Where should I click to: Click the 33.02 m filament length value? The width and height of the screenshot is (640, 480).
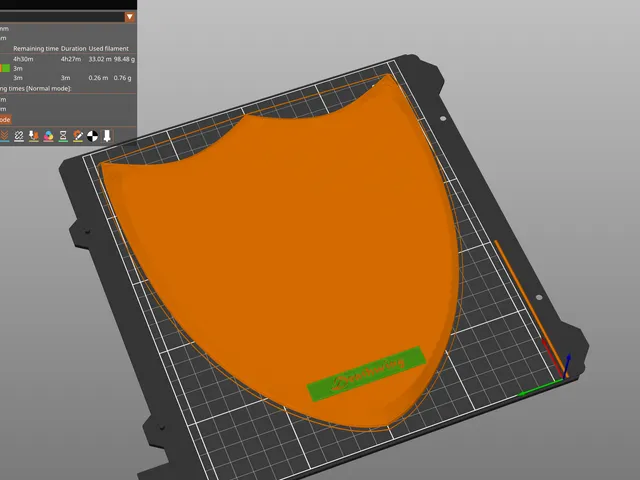100,59
